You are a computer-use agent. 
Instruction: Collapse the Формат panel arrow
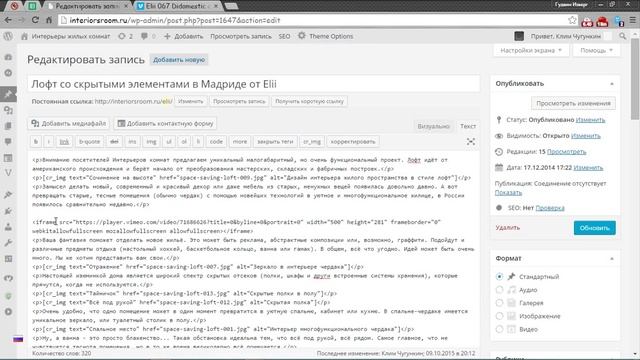(x=612, y=259)
